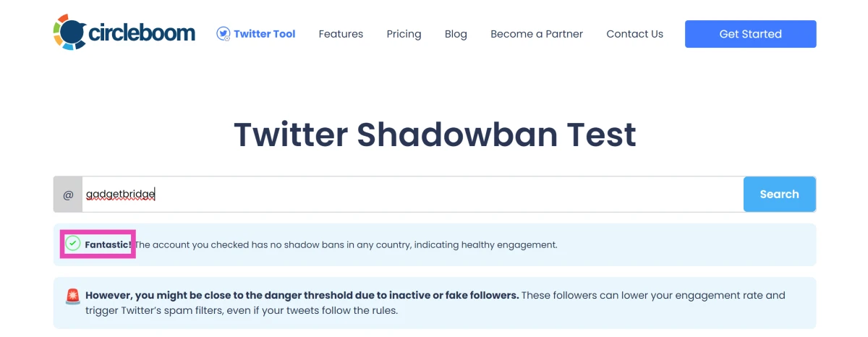This screenshot has height=337, width=868.
Task: Click the Circleboom circular logo icon
Action: click(69, 32)
